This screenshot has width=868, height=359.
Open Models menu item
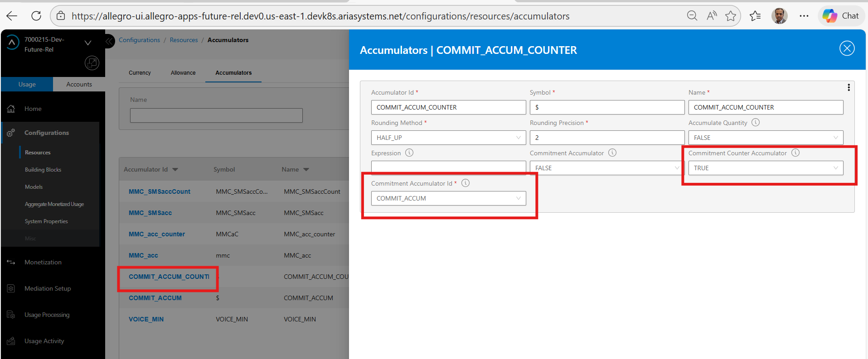pyautogui.click(x=34, y=187)
